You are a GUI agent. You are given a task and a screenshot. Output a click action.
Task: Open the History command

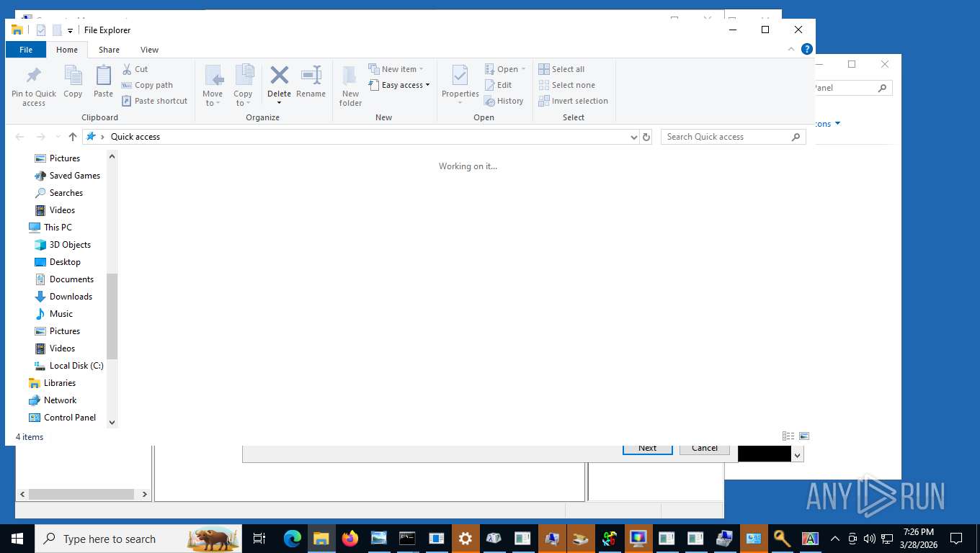[x=504, y=101]
